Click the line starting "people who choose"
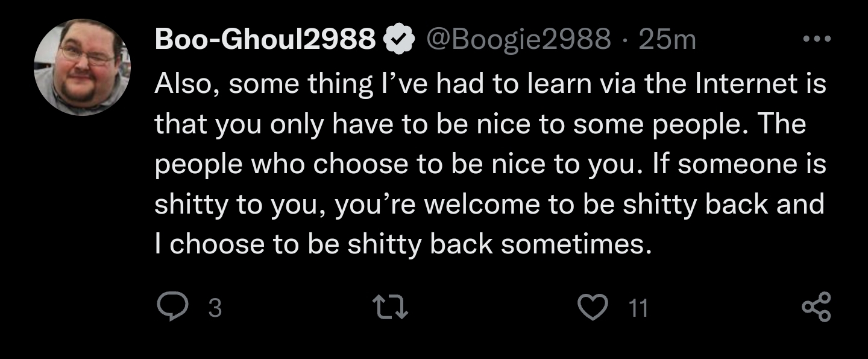 pyautogui.click(x=489, y=164)
